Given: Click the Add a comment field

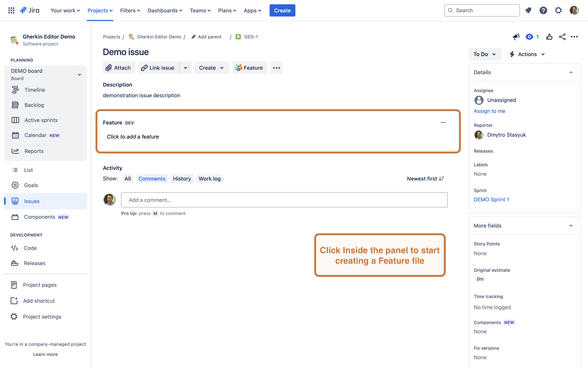Looking at the screenshot, I should pyautogui.click(x=284, y=200).
